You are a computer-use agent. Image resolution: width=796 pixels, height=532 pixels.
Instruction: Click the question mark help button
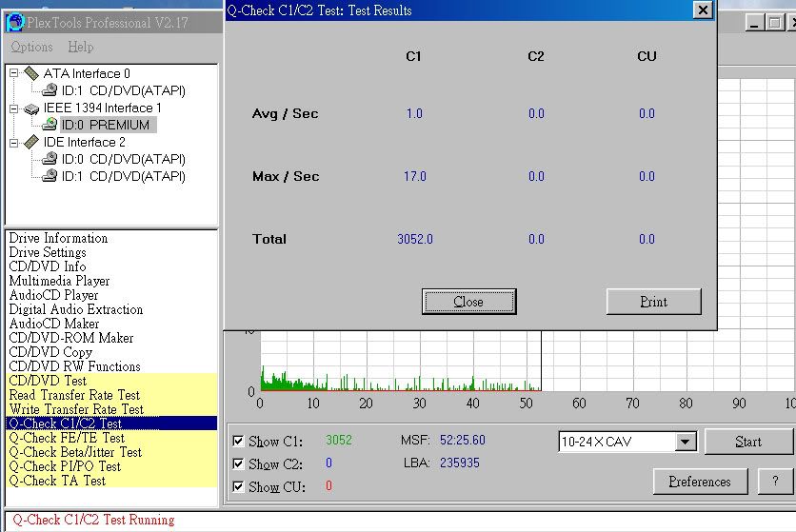pyautogui.click(x=775, y=482)
